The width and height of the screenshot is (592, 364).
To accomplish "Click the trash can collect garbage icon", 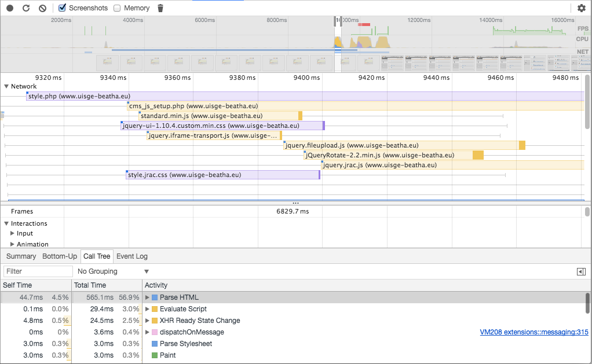I will coord(160,8).
